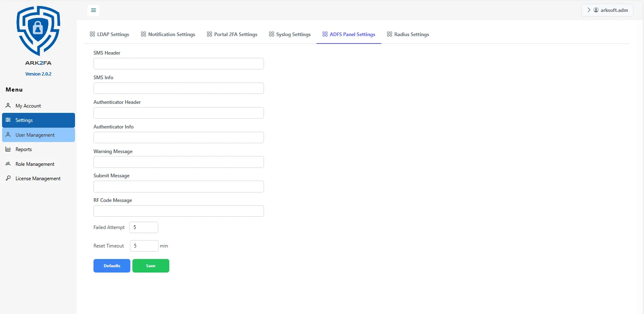Click the Reset Timeout minutes field
Screen dimensions: 644x314
coord(144,246)
